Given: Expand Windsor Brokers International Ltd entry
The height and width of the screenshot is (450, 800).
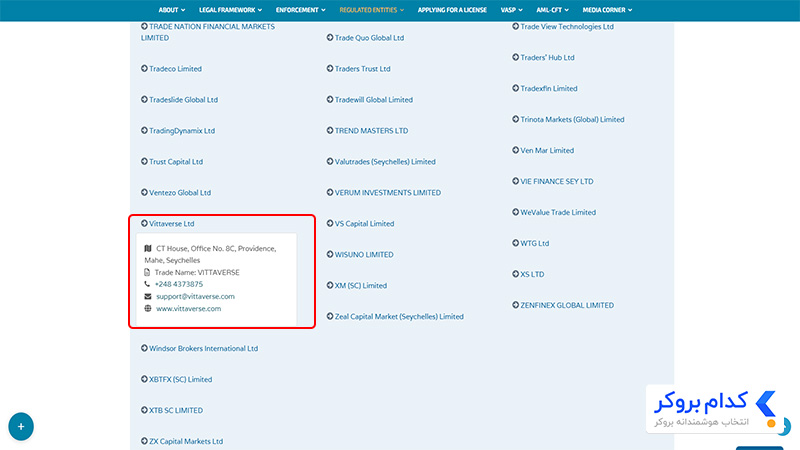Looking at the screenshot, I should point(199,348).
